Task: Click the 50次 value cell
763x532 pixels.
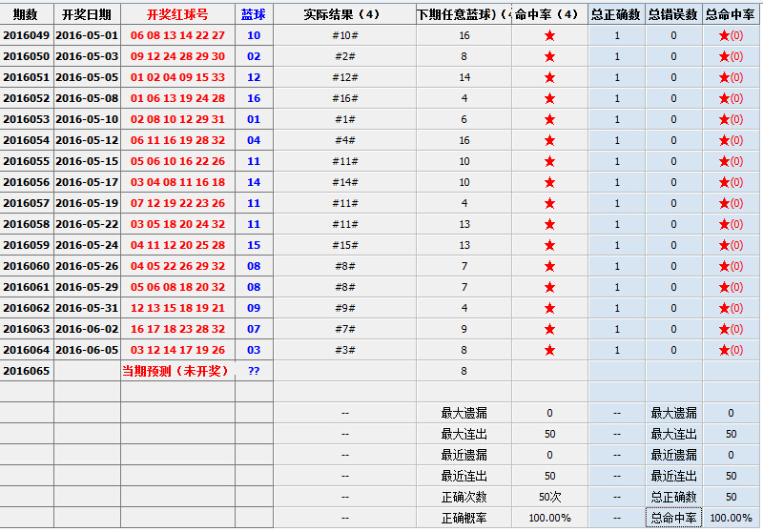Action: 550,497
